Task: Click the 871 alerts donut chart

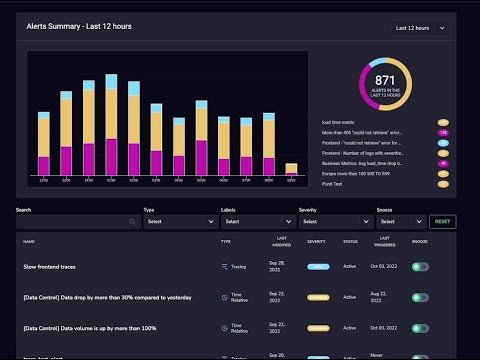Action: pos(385,84)
